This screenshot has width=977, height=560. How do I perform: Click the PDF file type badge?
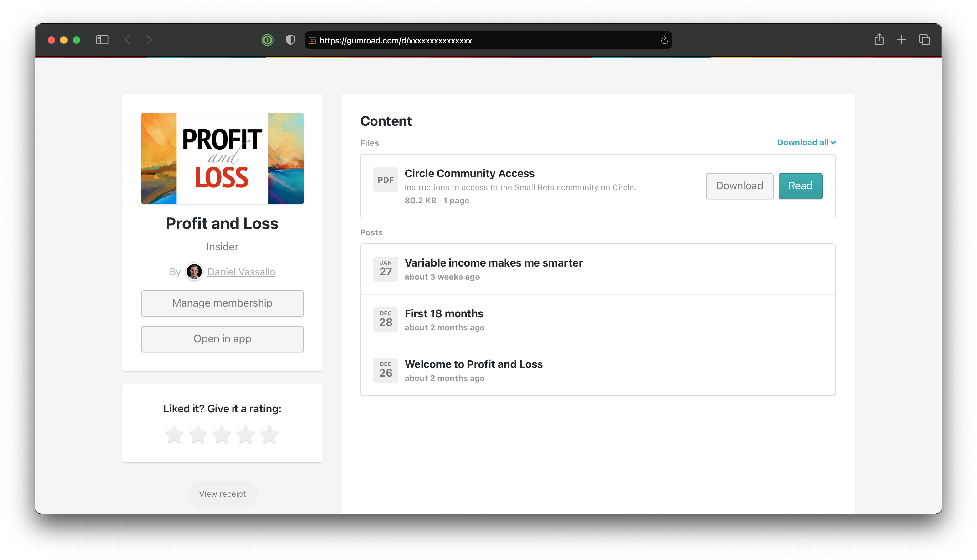pyautogui.click(x=386, y=180)
